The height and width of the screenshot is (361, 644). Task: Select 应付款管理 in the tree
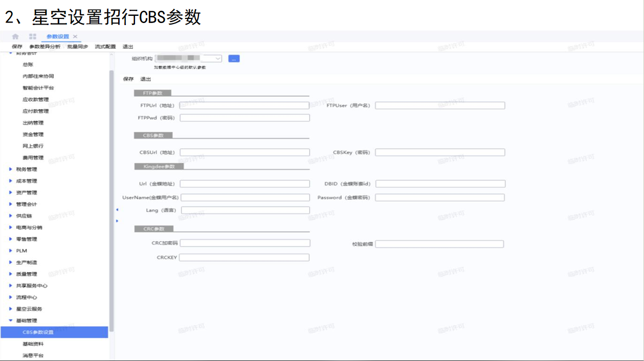(x=35, y=111)
